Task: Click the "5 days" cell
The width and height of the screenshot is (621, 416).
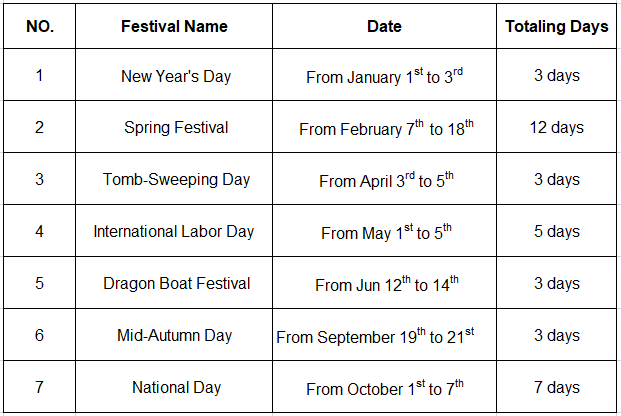Action: [x=557, y=232]
